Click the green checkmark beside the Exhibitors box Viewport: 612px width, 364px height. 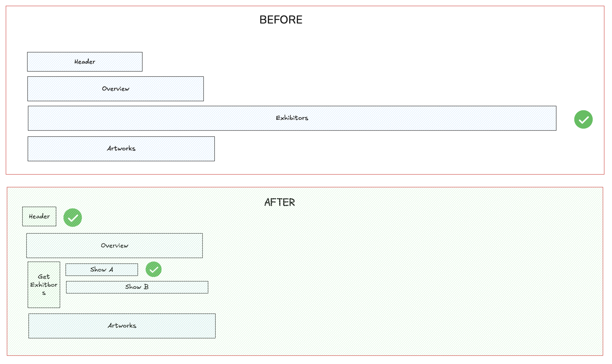[583, 119]
